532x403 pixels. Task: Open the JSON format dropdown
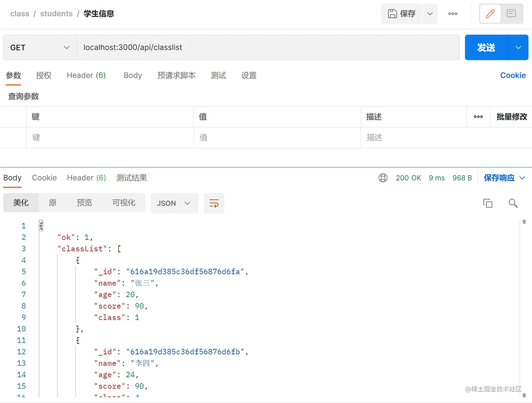[175, 203]
